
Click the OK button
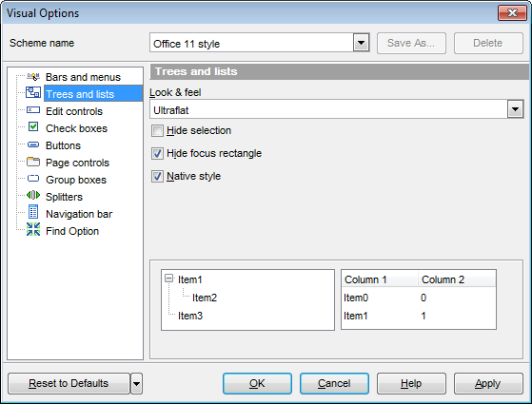pyautogui.click(x=257, y=384)
